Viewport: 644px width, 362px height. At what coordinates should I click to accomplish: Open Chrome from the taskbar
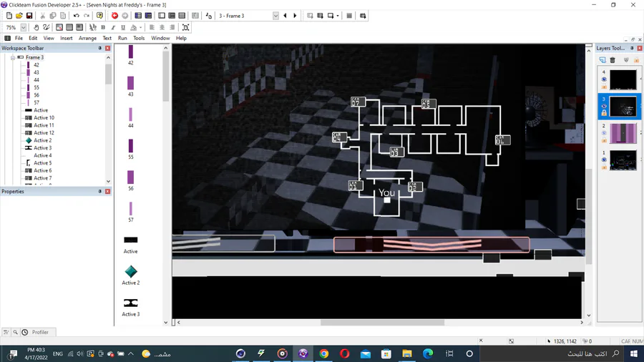[x=323, y=353]
